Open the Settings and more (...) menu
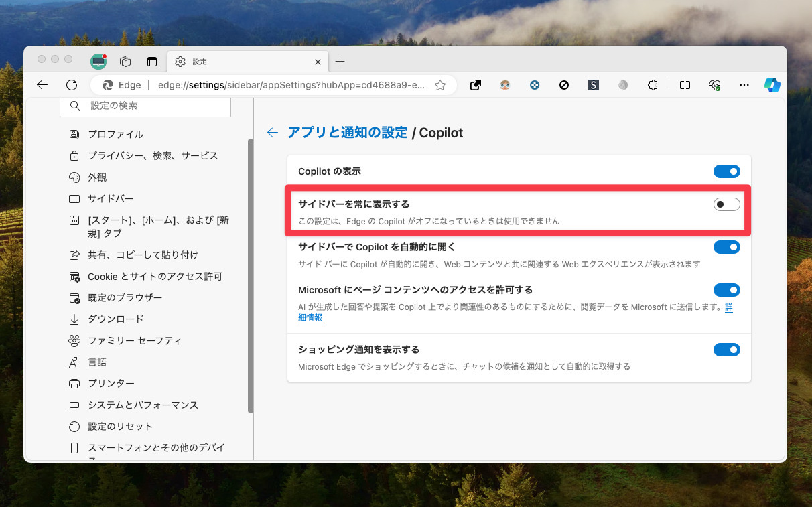The image size is (812, 507). tap(744, 85)
